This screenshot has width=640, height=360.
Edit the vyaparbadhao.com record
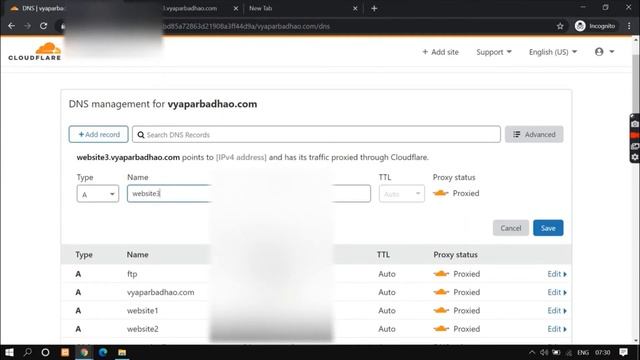point(557,292)
